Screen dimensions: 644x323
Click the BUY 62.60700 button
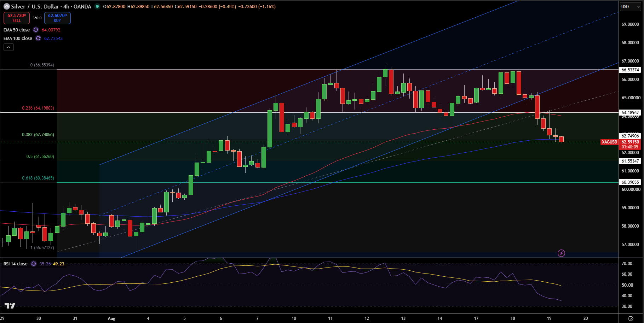point(57,18)
